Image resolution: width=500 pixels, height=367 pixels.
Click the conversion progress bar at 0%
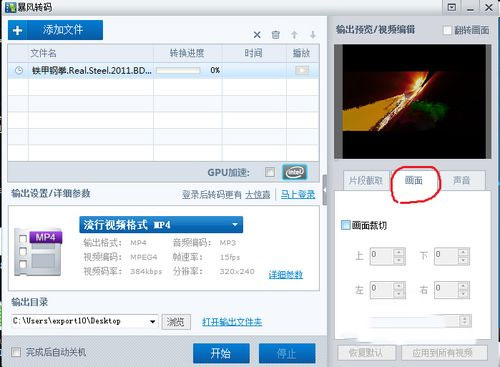point(178,70)
